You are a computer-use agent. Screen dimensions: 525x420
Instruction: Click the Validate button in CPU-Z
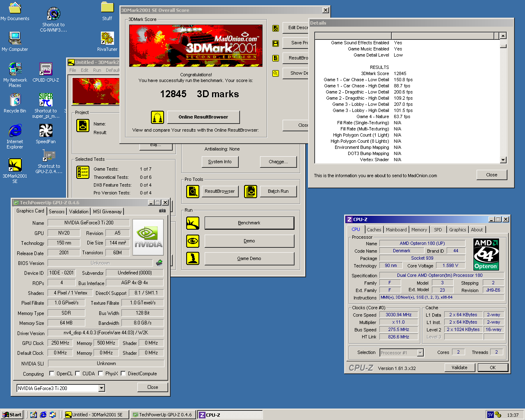(459, 367)
